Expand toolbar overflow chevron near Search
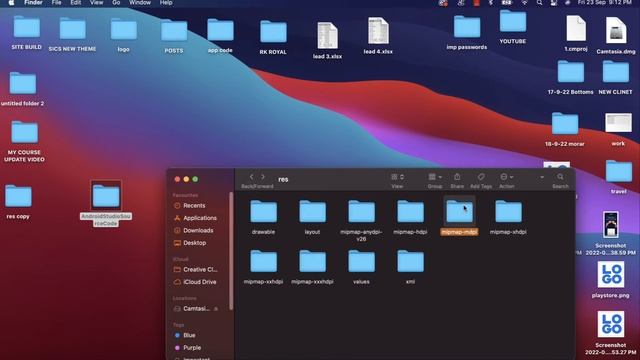The width and height of the screenshot is (640, 360). pyautogui.click(x=542, y=177)
